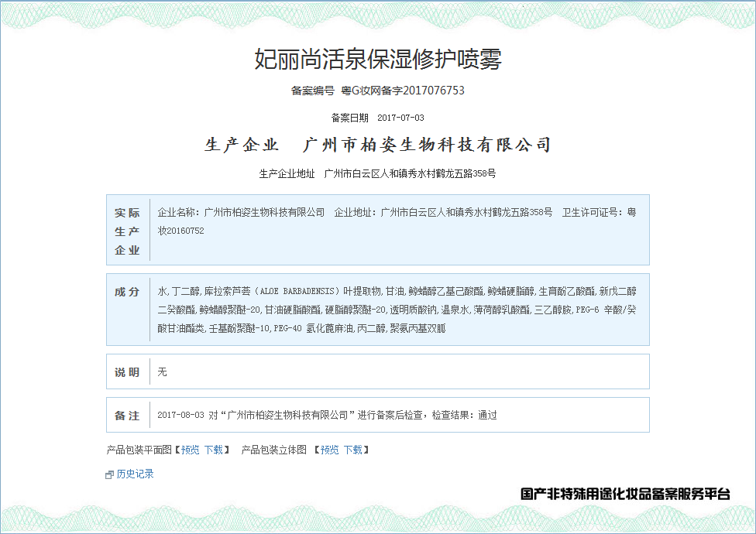The width and height of the screenshot is (756, 534).
Task: Download the 产品包装立体图 file
Action: [x=353, y=450]
